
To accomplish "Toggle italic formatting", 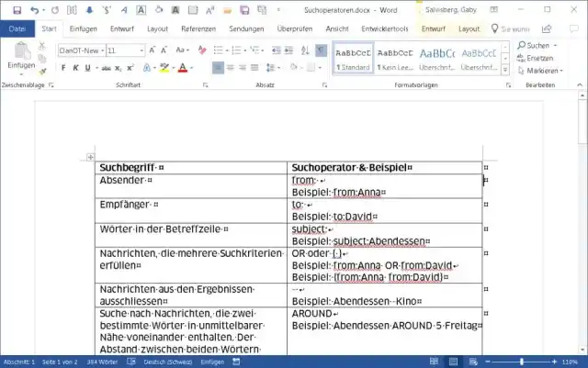I will (77, 68).
